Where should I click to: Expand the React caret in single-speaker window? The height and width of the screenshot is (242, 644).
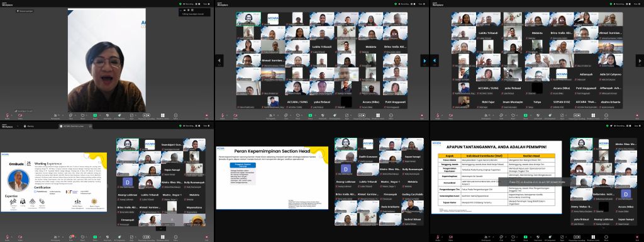[x=87, y=115]
